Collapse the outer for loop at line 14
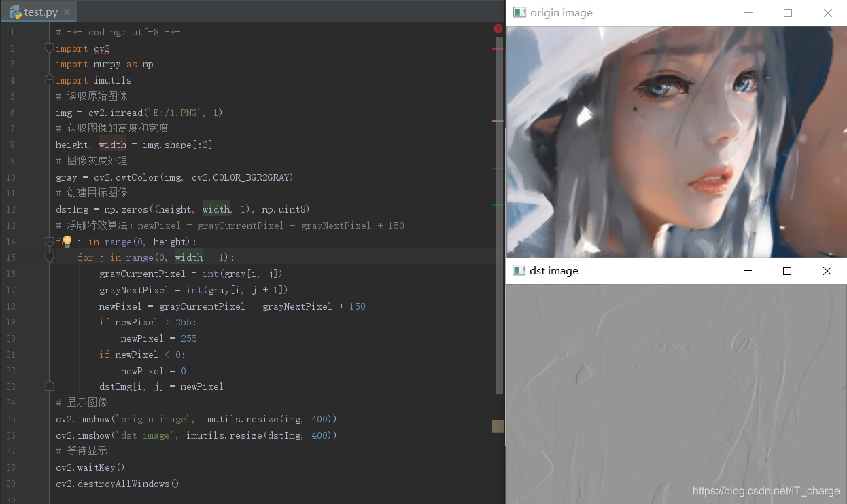The height and width of the screenshot is (504, 847). coord(49,241)
